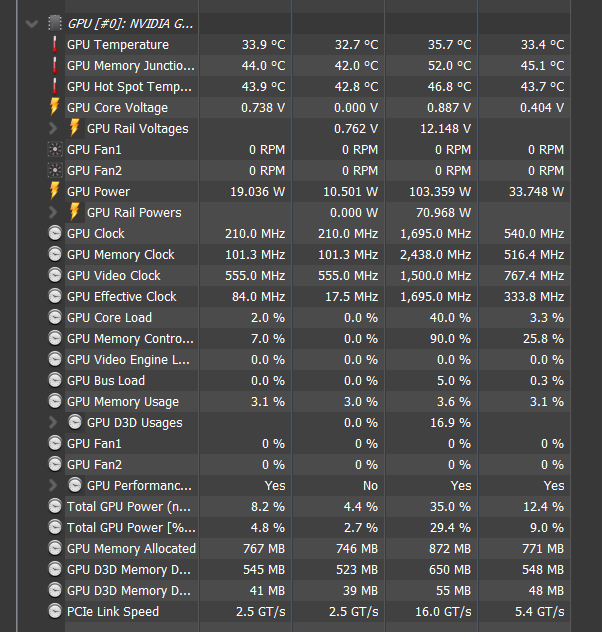Viewport: 602px width, 632px height.
Task: Click gauge icon beside GPU Bus Load
Action: click(55, 380)
